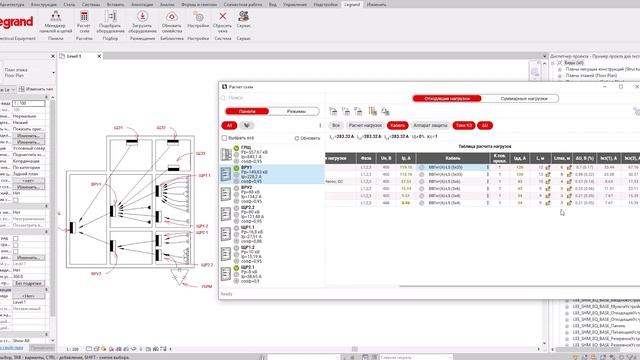Click yellow columns icon in Расчет схем toolbar
Image resolution: width=640 pixels, height=360 pixels.
[x=372, y=111]
